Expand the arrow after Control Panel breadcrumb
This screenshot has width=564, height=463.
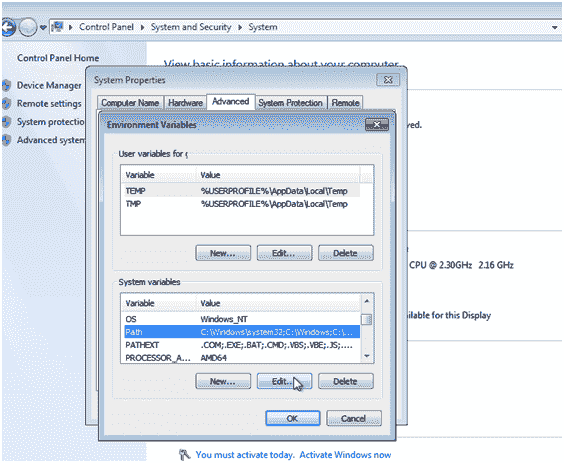click(x=142, y=27)
